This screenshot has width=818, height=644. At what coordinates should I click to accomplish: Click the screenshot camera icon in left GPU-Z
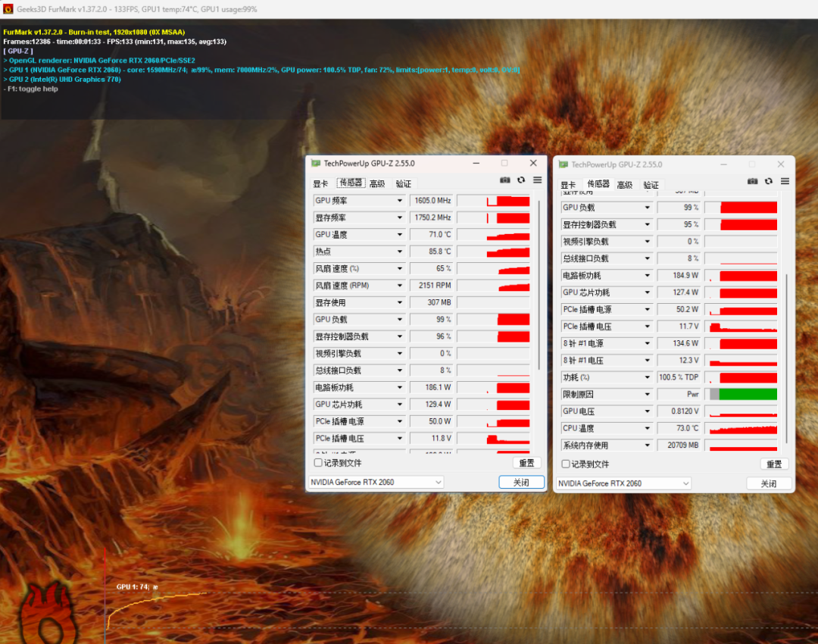[x=504, y=180]
